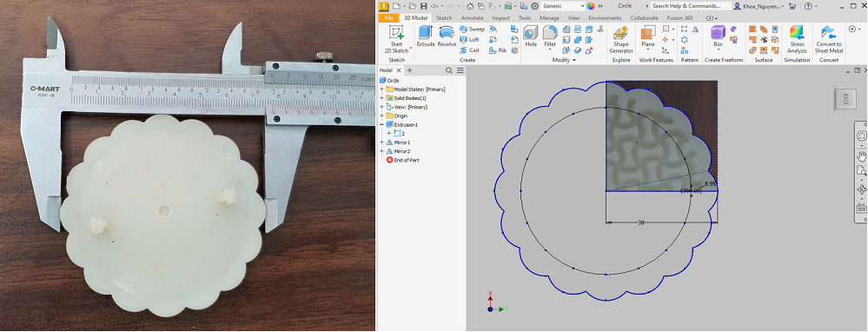This screenshot has width=868, height=332.
Task: Select the Rib tool
Action: [x=498, y=50]
